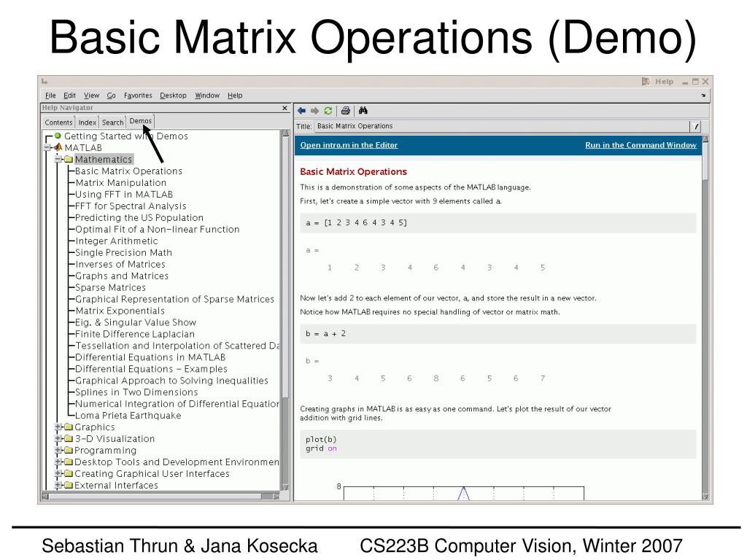
Task: Select Using FFT in MATLAB demo
Action: pyautogui.click(x=124, y=194)
